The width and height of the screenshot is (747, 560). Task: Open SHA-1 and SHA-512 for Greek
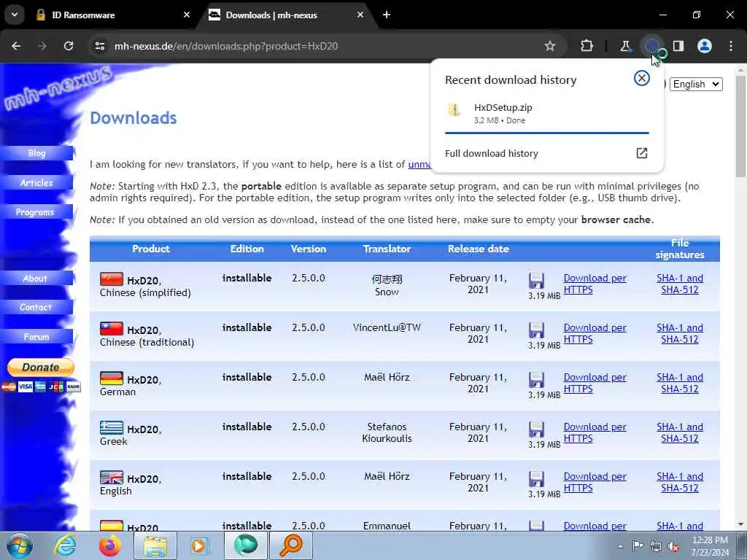680,432
